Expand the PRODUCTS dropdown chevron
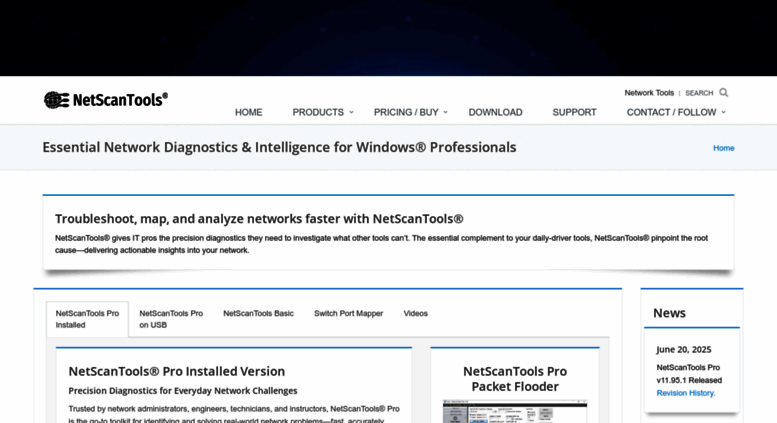 [351, 112]
